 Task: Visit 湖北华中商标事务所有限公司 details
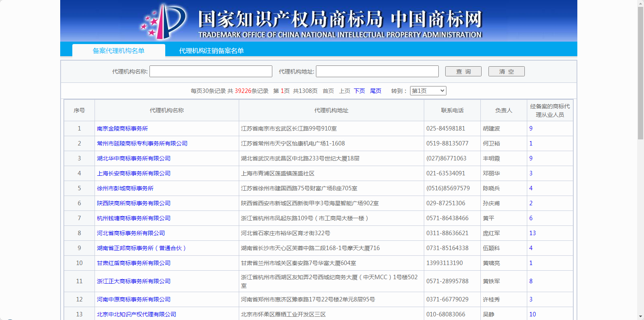point(134,158)
